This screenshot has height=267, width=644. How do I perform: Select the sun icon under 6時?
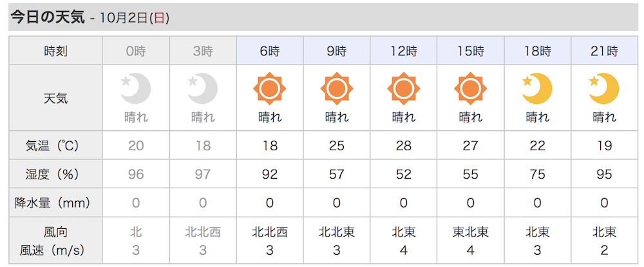(x=270, y=88)
